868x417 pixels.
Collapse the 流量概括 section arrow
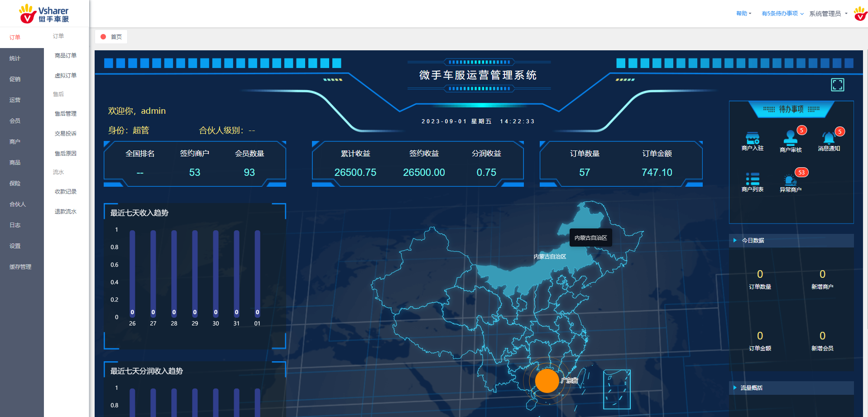click(735, 388)
